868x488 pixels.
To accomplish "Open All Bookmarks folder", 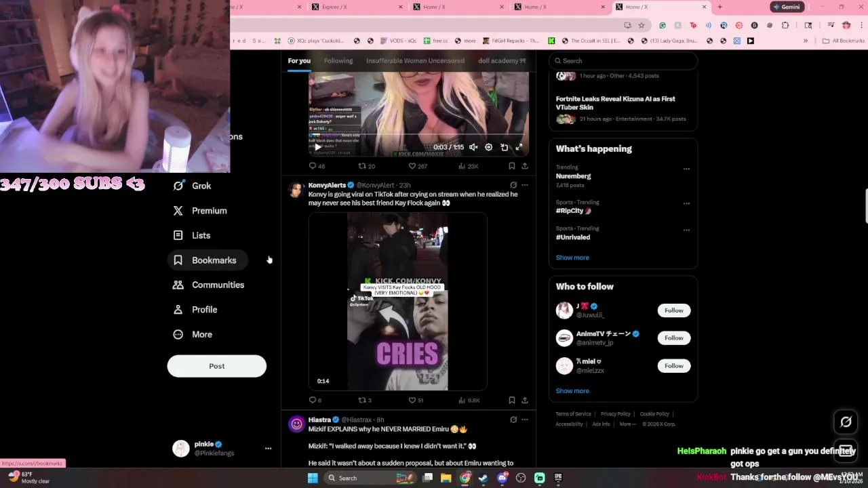I will [843, 41].
